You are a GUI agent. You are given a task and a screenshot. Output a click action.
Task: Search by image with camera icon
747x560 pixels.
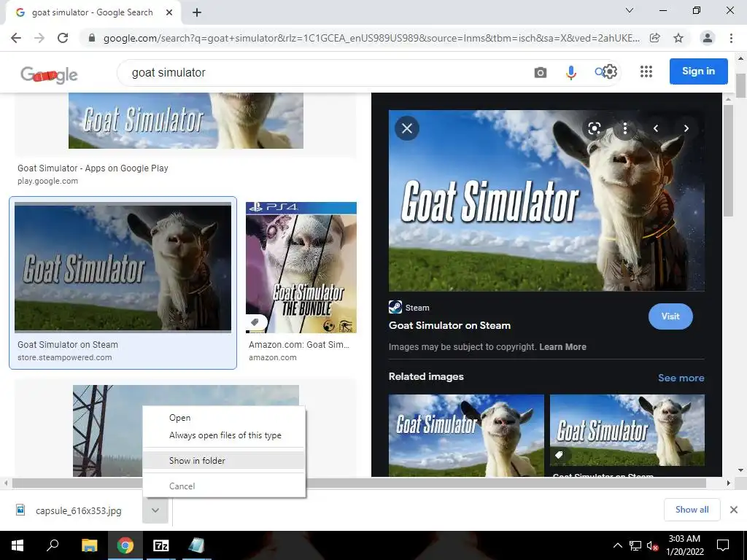tap(541, 72)
